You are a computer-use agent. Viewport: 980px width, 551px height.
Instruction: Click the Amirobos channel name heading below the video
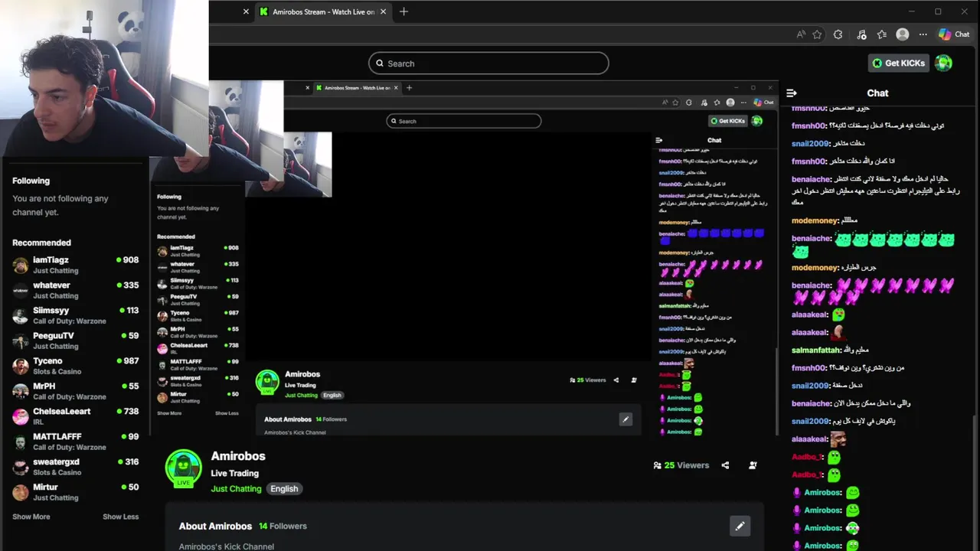[238, 456]
